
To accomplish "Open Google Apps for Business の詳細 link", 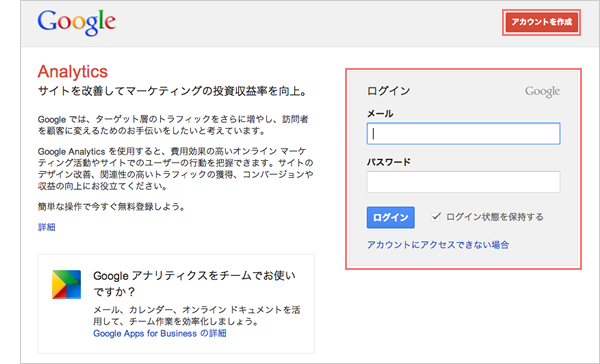I will pyautogui.click(x=160, y=333).
